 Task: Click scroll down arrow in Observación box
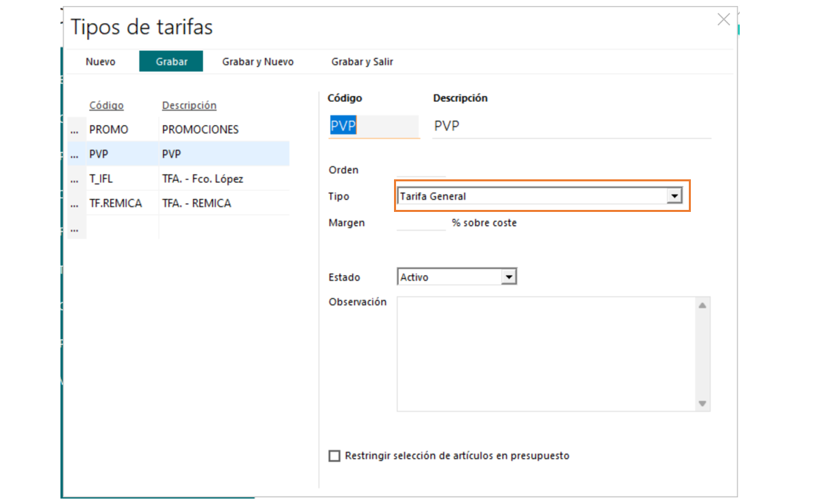click(702, 403)
